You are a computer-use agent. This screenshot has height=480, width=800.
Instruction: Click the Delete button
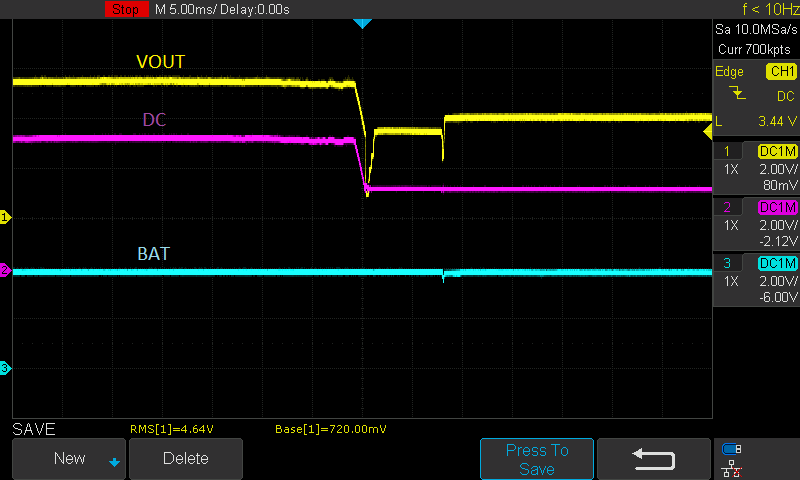tap(186, 459)
